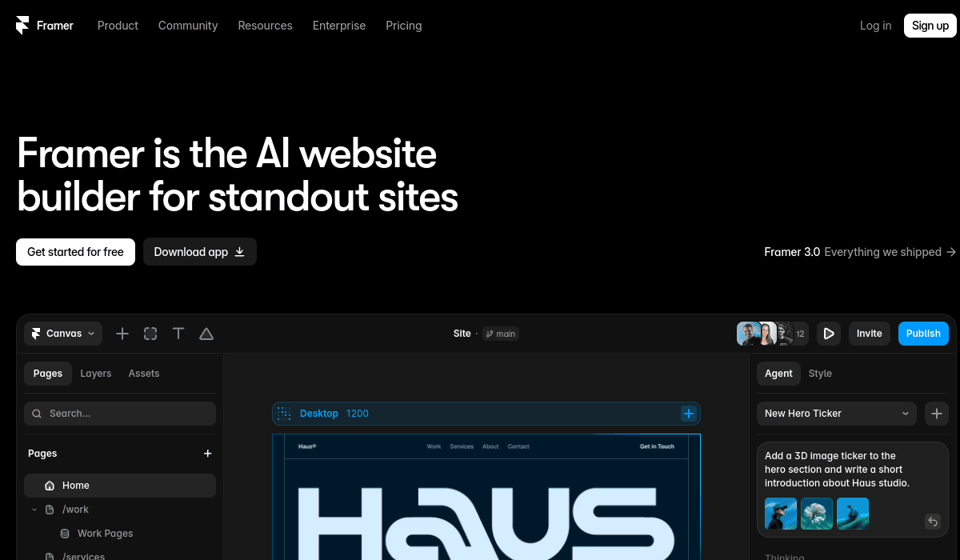960x560 pixels.
Task: Add a new page with plus icon
Action: pyautogui.click(x=208, y=454)
